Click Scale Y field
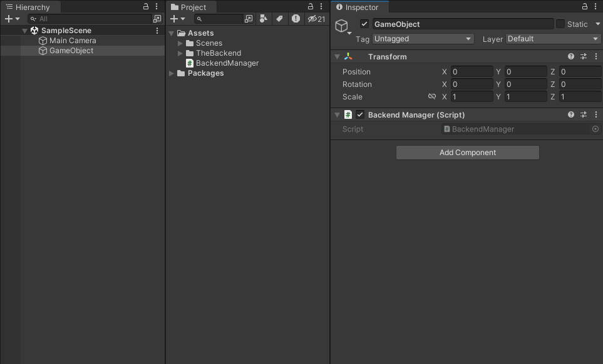The height and width of the screenshot is (364, 603). coord(526,97)
